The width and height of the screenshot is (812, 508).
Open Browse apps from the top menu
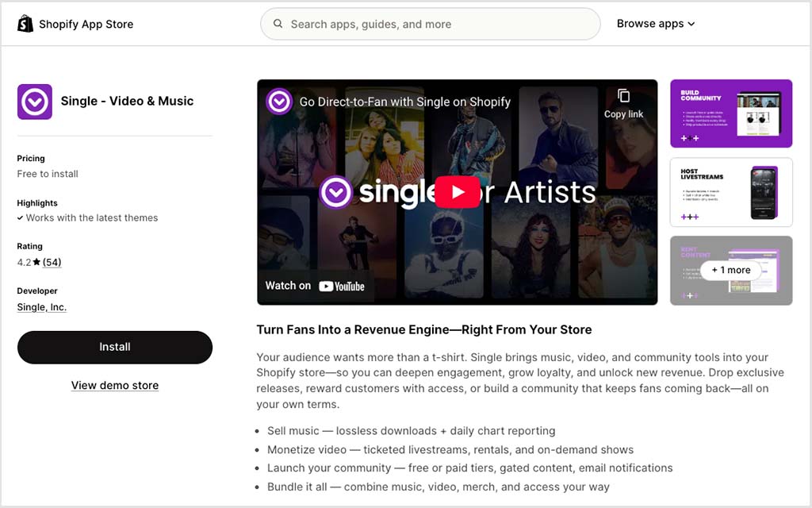[x=650, y=24]
